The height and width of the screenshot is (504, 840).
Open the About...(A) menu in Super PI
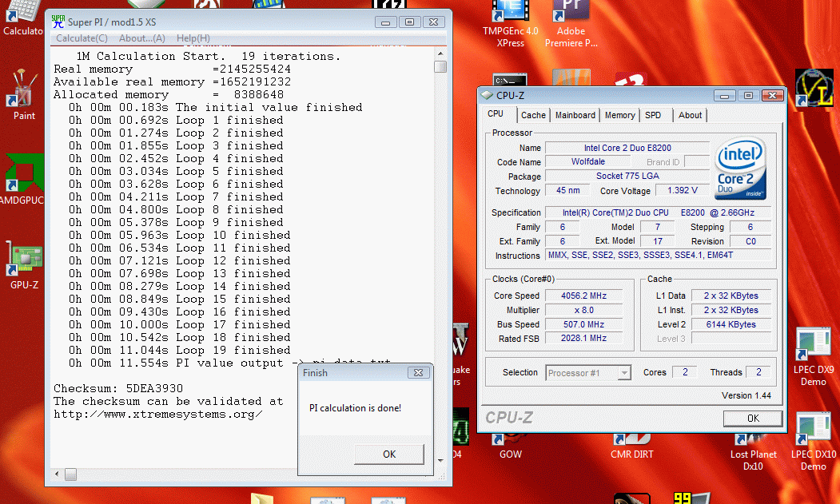tap(142, 38)
